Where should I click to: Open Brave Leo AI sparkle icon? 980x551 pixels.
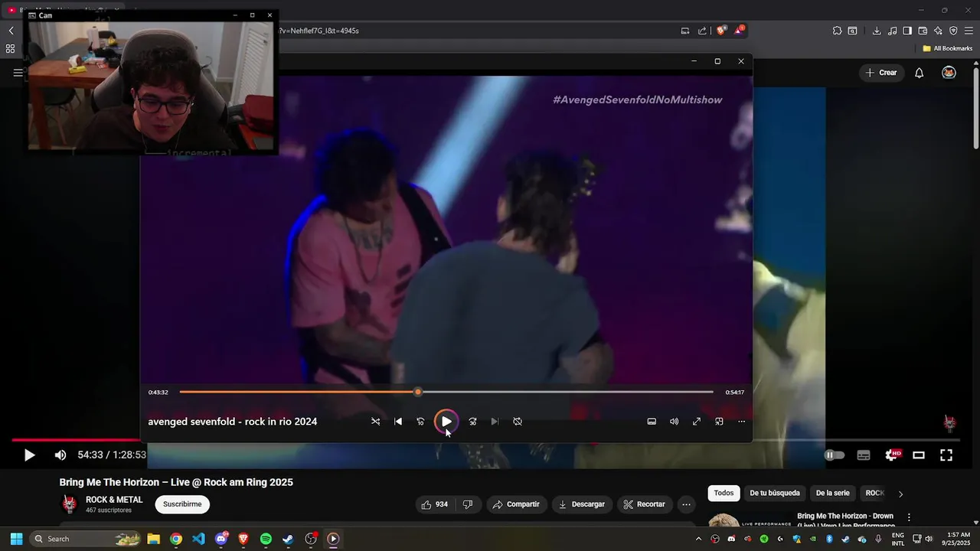938,31
